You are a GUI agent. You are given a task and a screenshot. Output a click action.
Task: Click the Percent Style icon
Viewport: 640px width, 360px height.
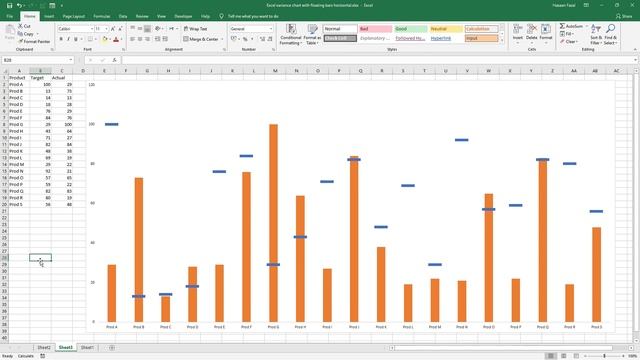[x=245, y=39]
